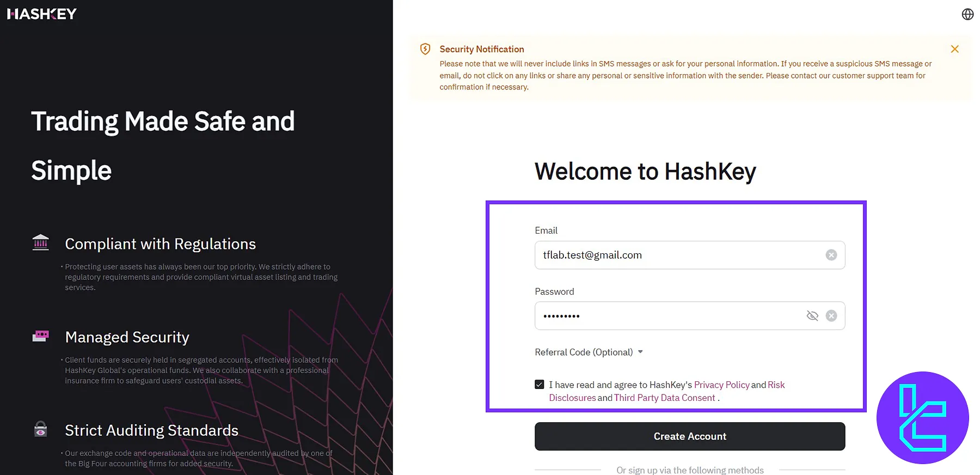This screenshot has width=980, height=475.
Task: Toggle password visibility eye icon
Action: pos(812,316)
